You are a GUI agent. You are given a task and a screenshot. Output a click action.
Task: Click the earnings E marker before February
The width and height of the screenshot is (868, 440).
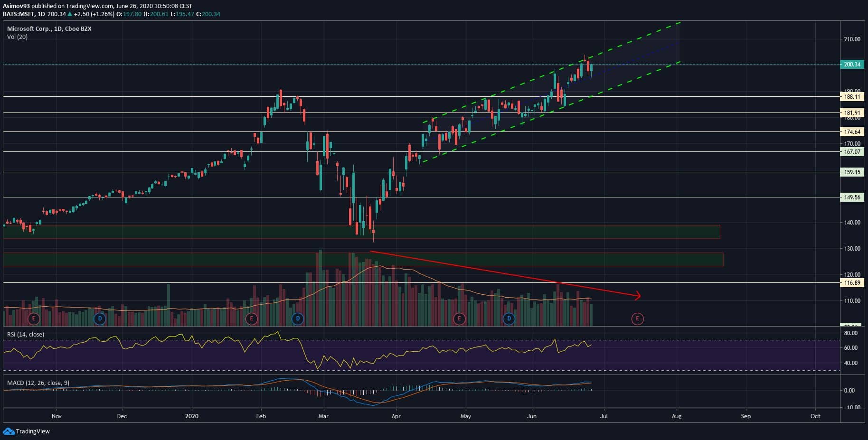click(x=251, y=318)
